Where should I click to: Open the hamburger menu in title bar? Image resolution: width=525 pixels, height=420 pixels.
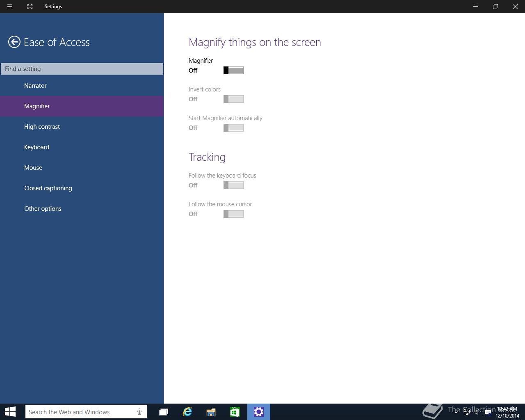(x=10, y=7)
